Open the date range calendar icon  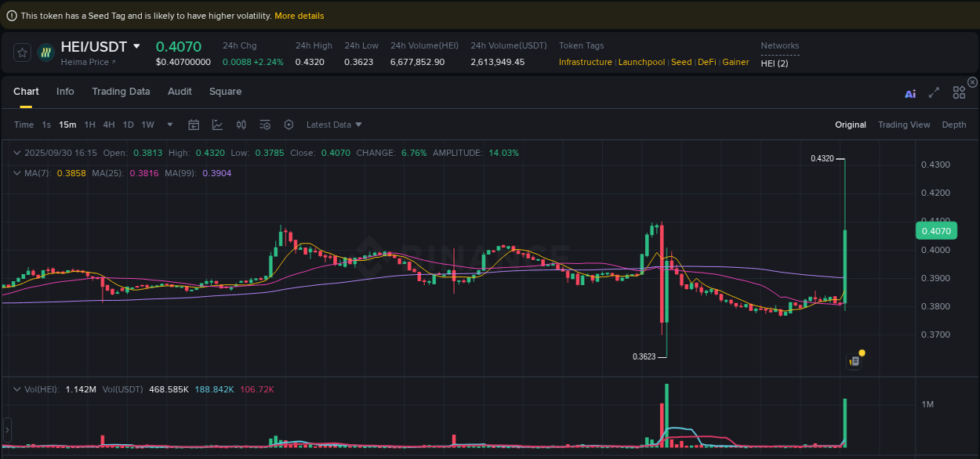click(x=194, y=125)
